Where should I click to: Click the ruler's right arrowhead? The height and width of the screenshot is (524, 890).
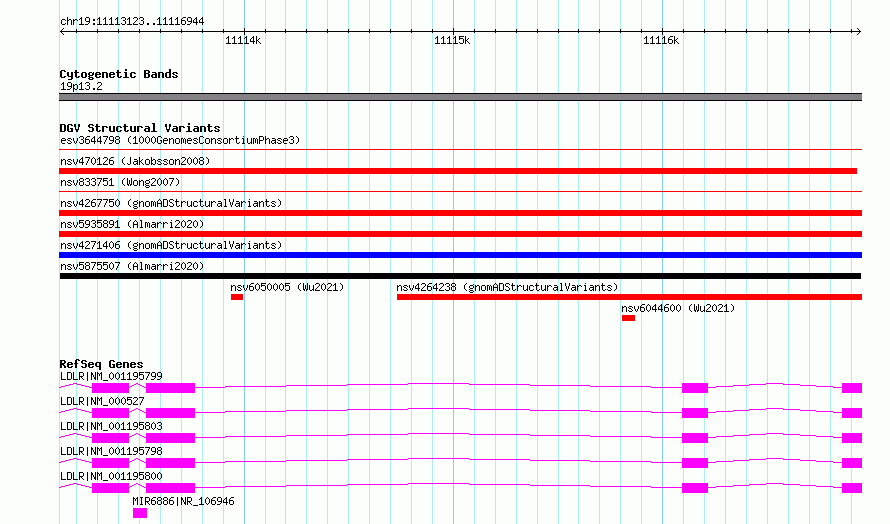858,31
